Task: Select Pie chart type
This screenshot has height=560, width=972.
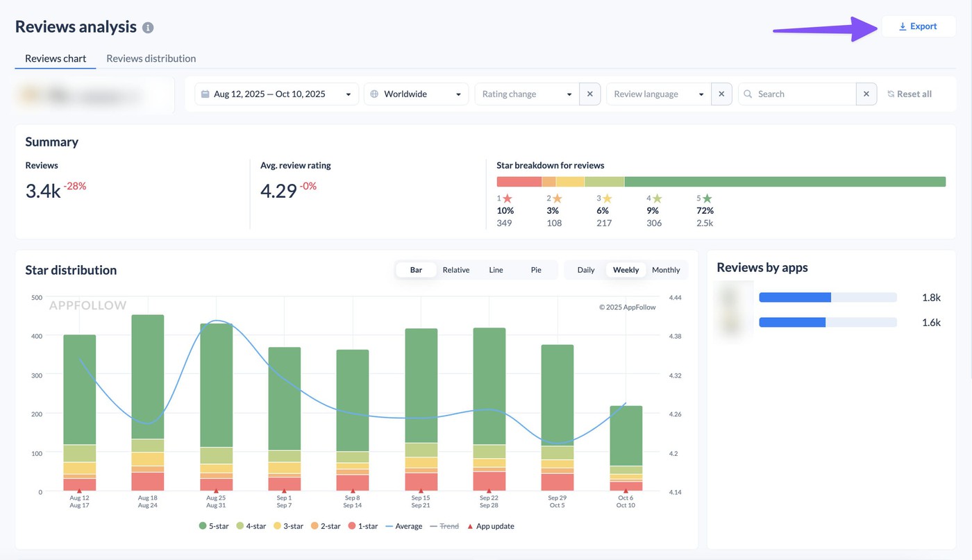Action: [x=536, y=270]
